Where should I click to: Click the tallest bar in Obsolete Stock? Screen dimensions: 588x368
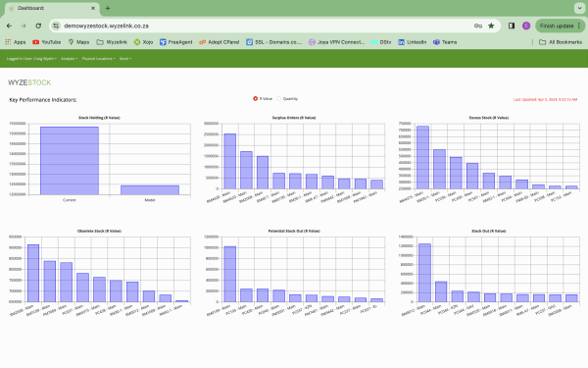point(33,274)
